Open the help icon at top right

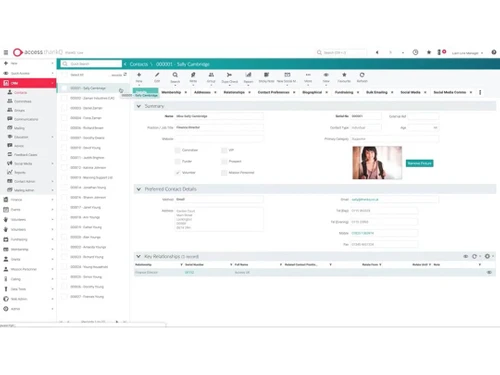pos(494,52)
